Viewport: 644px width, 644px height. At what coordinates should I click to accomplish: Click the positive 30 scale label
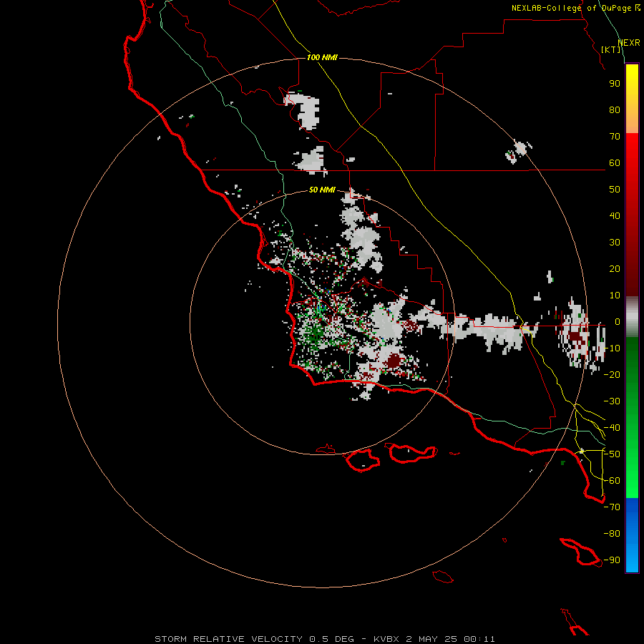(x=615, y=243)
